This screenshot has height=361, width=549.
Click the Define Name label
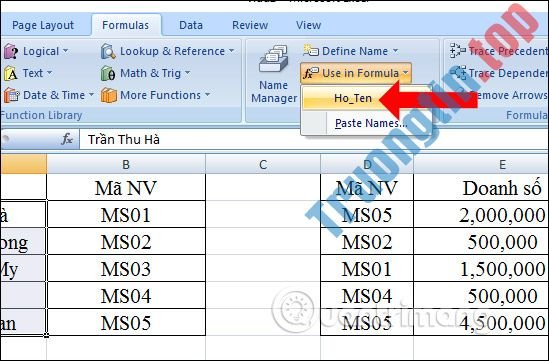coord(355,51)
